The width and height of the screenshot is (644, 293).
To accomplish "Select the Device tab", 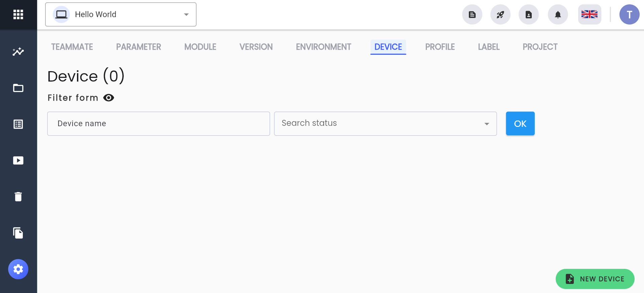I will [388, 47].
